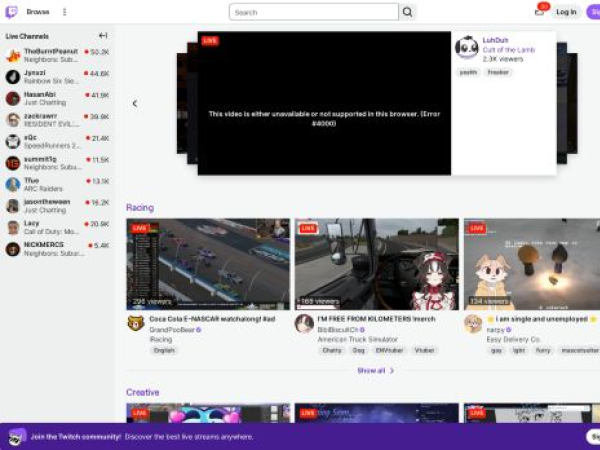Click the mascot icon in bottom banner
The height and width of the screenshot is (450, 600).
tap(16, 437)
